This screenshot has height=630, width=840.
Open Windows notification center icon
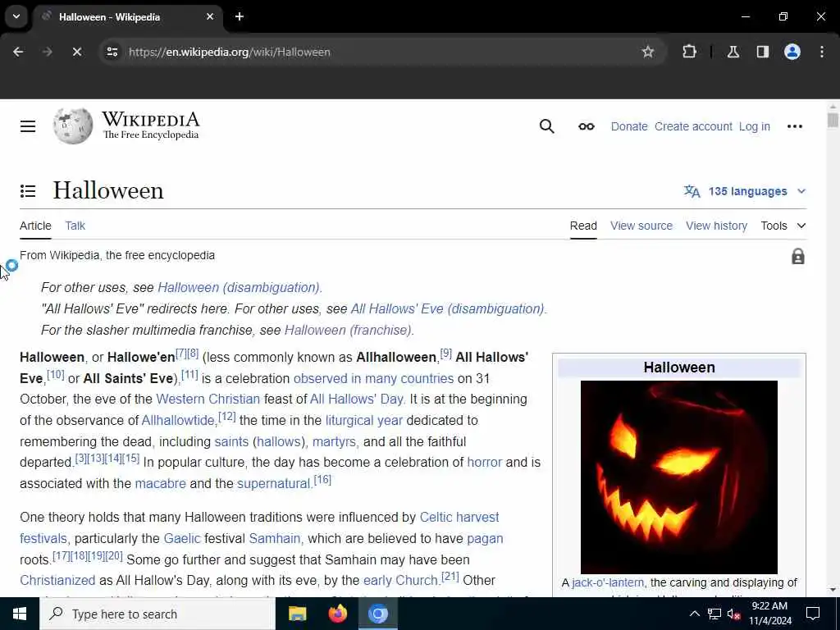[813, 614]
